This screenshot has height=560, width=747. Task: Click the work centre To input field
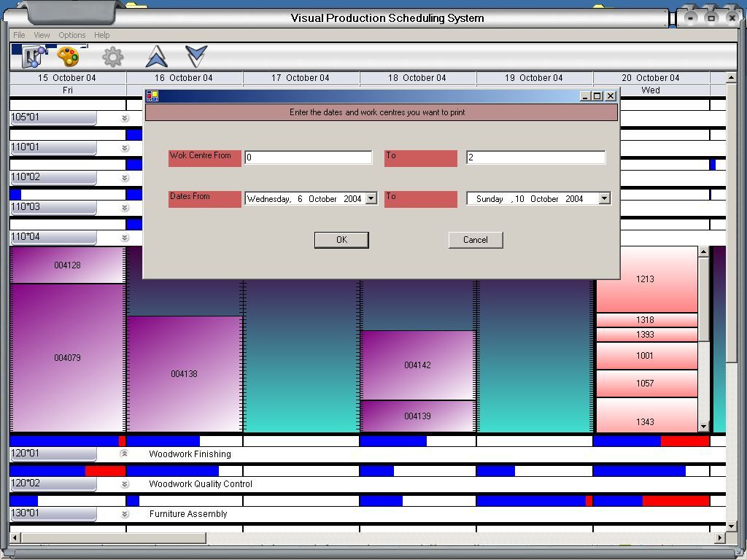pyautogui.click(x=535, y=157)
